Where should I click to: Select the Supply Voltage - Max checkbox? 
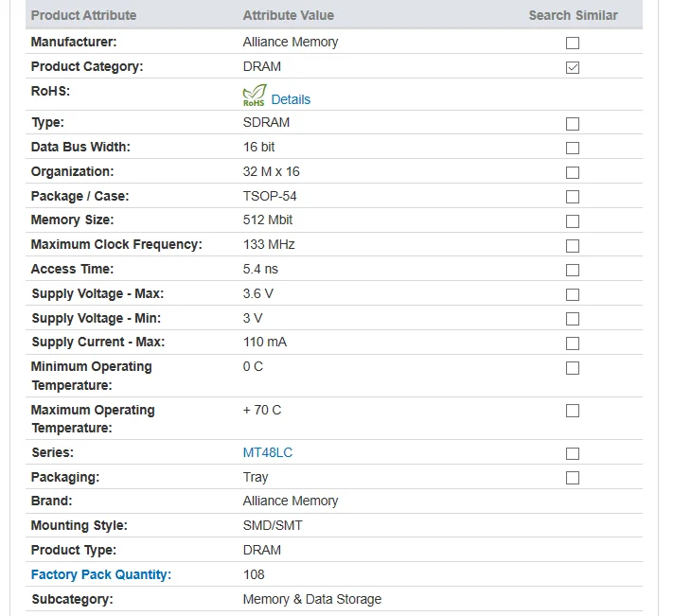tap(572, 294)
